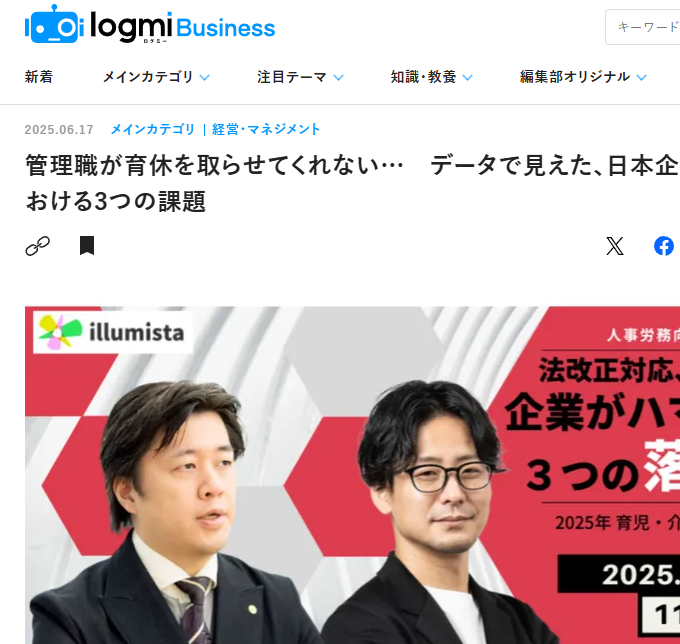Bookmark this article with bookmark icon
The height and width of the screenshot is (644, 680).
click(87, 245)
